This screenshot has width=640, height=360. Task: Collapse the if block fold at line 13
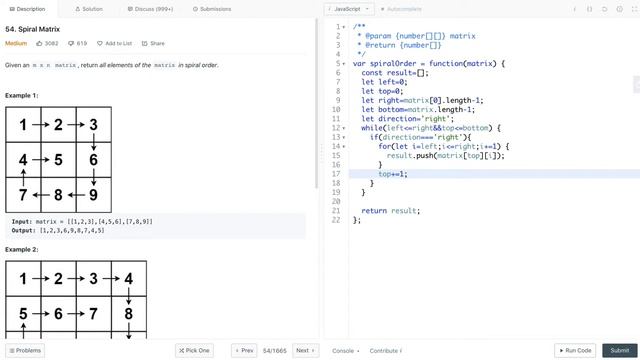pos(344,138)
